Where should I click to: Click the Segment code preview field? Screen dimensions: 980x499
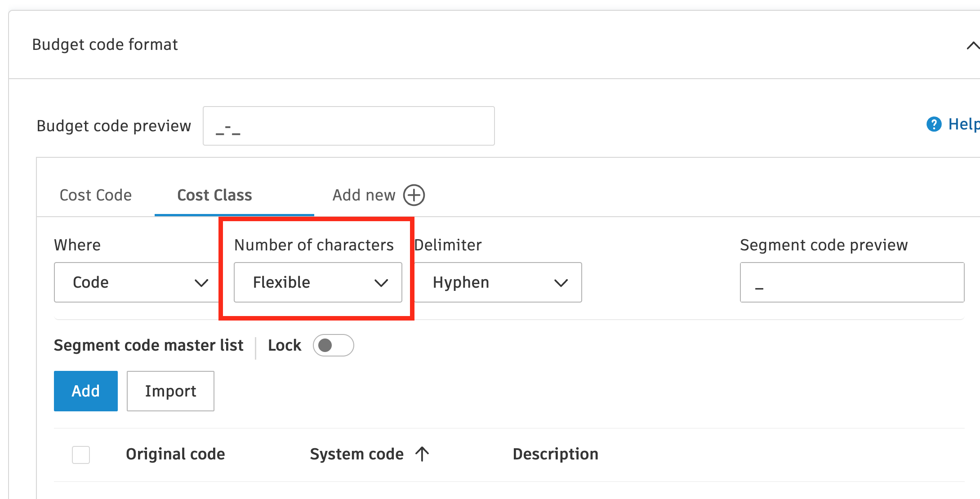pos(852,282)
